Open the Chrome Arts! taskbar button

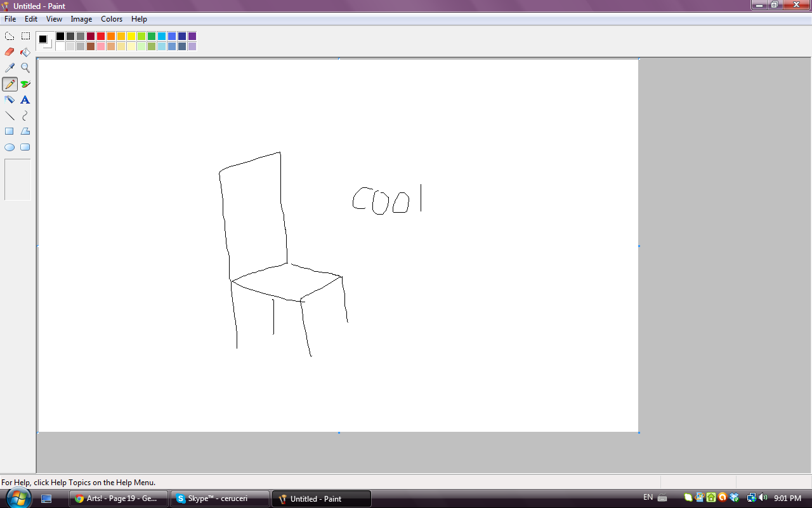click(119, 498)
